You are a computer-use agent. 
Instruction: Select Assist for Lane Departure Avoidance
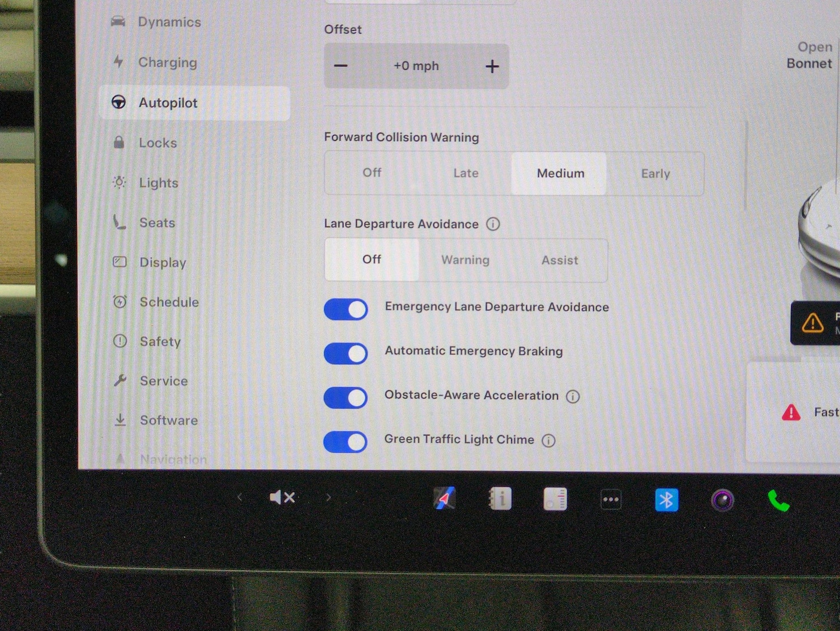pyautogui.click(x=559, y=261)
